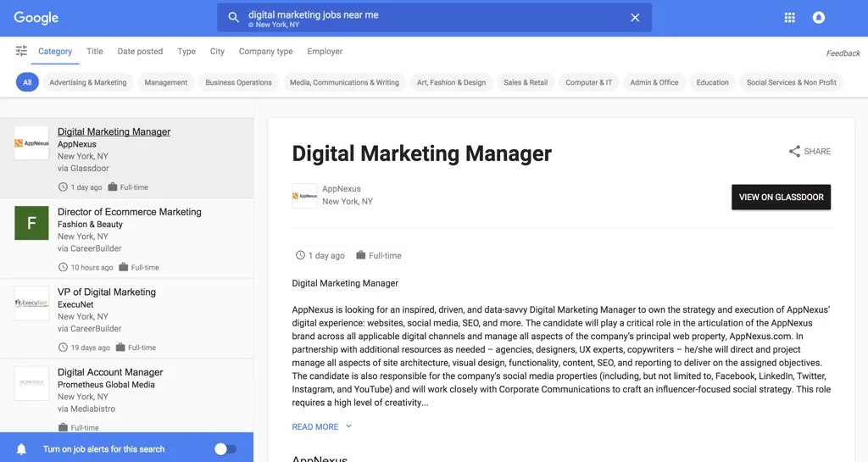
Task: Filter by Advertising & Marketing
Action: pos(88,82)
